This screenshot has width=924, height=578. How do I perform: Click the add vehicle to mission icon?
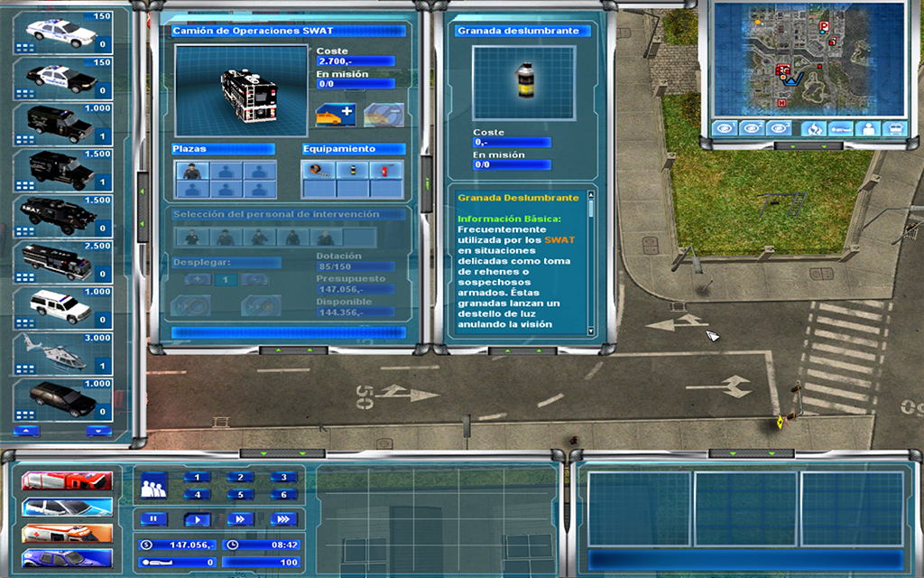[x=336, y=115]
